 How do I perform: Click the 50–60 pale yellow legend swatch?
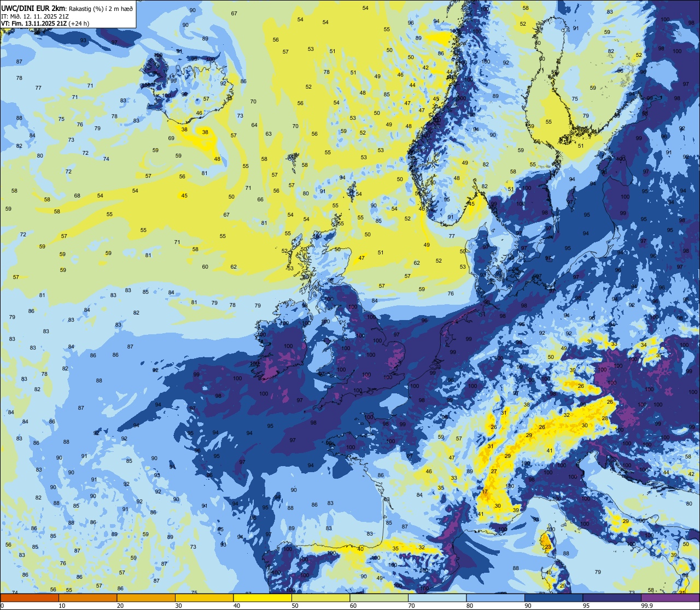click(320, 597)
